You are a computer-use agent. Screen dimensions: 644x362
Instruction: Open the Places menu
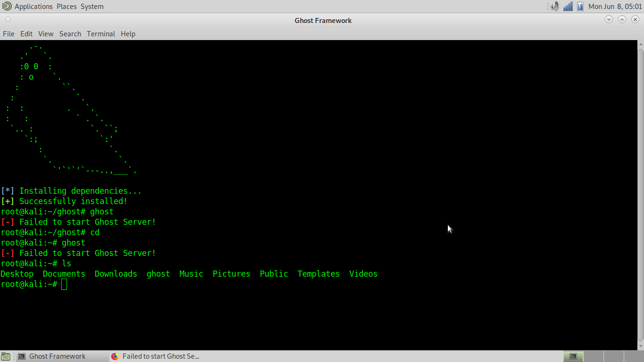(x=66, y=6)
